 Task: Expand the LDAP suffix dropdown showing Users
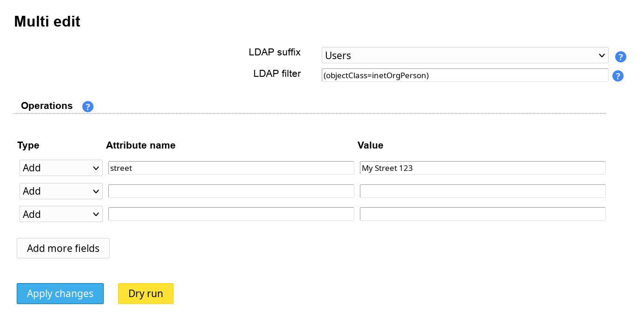tap(465, 55)
